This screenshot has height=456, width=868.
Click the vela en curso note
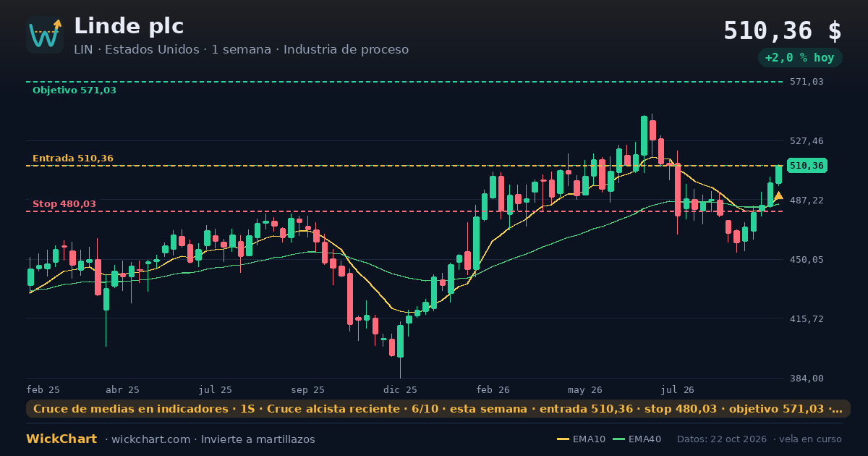pyautogui.click(x=811, y=439)
